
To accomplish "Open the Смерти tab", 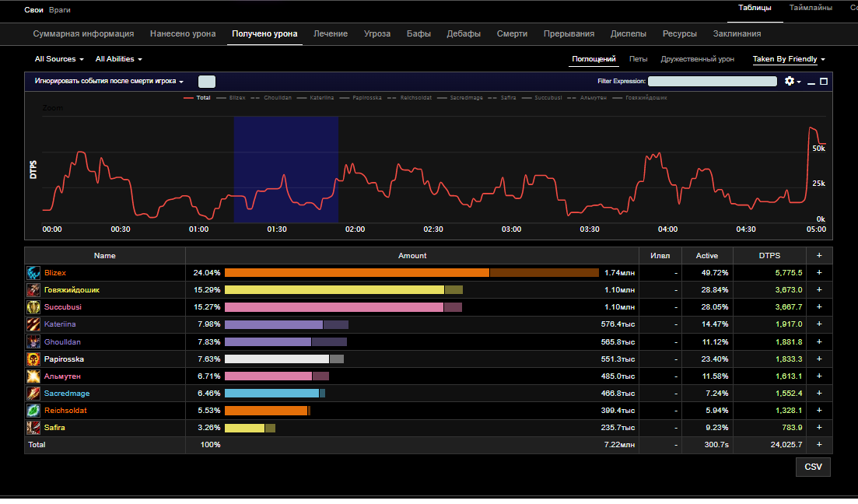I will pyautogui.click(x=512, y=34).
